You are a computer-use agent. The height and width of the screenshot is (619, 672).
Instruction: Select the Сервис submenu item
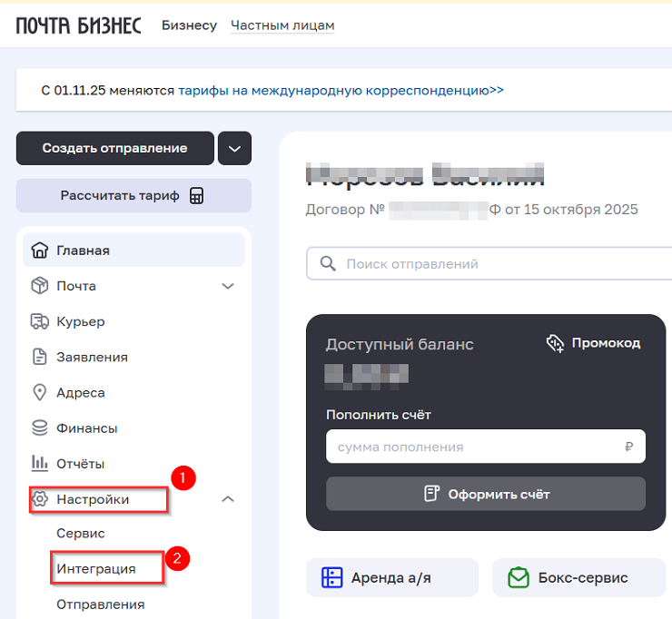(81, 534)
